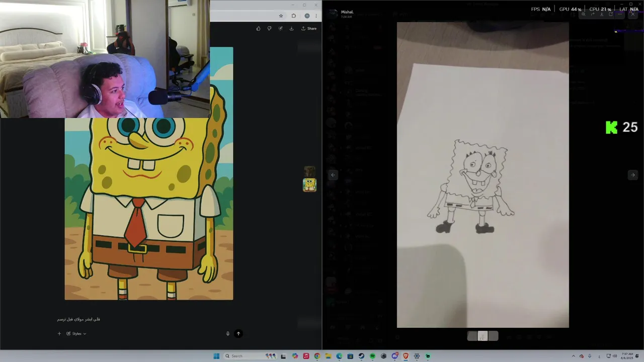The width and height of the screenshot is (644, 362).
Task: Select the middle thumbnail below the drawing
Action: [x=482, y=336]
